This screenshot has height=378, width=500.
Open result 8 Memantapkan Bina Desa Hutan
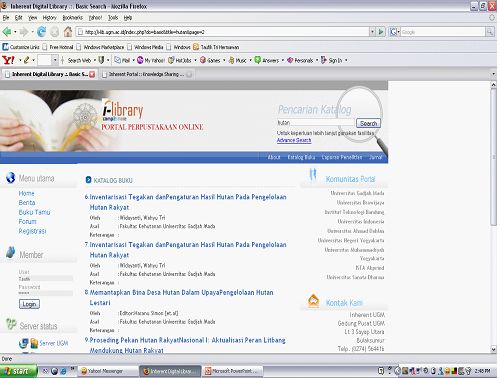181,297
